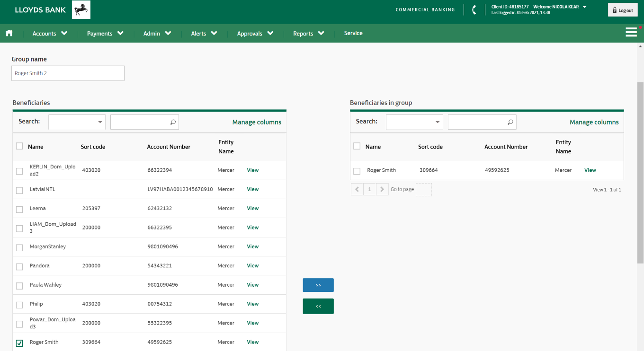Click account number 00754312
Viewport: 644px width, 351px height.
pyautogui.click(x=160, y=304)
